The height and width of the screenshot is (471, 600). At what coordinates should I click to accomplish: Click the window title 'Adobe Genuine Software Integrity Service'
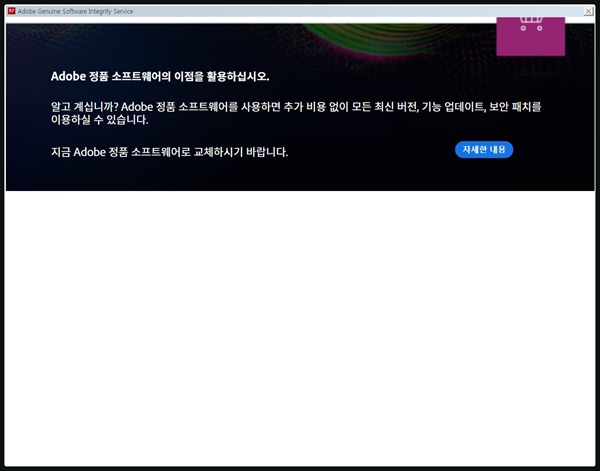tap(75, 11)
